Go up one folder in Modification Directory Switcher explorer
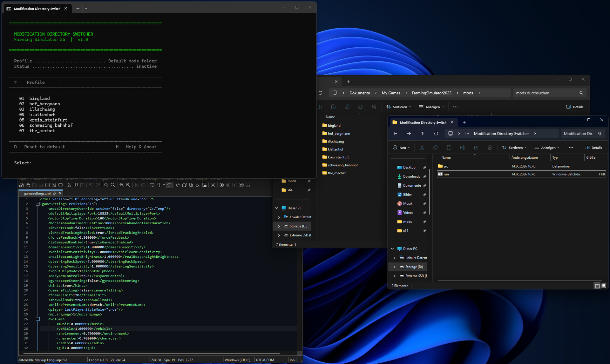Screen dimensions: 610x364 (x=422, y=134)
